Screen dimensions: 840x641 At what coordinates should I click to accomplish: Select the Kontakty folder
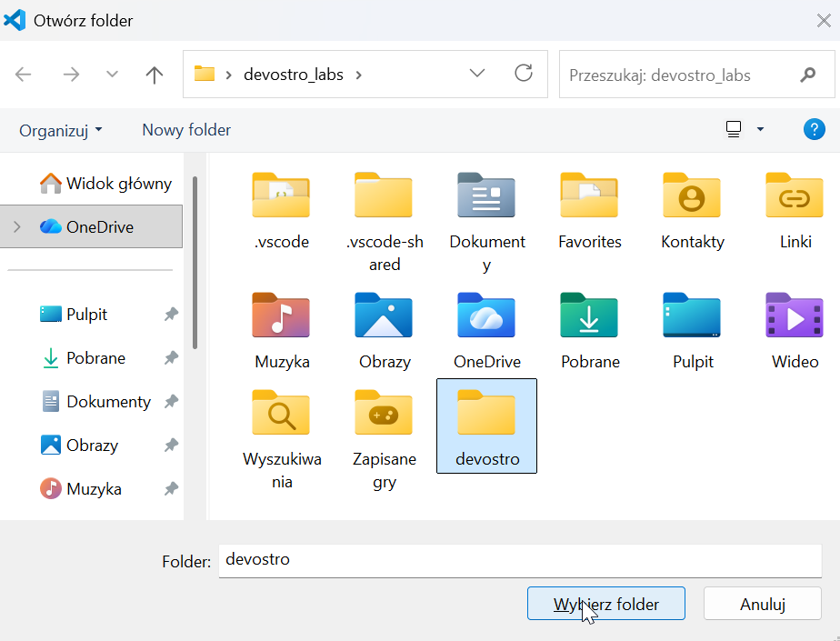coord(692,211)
